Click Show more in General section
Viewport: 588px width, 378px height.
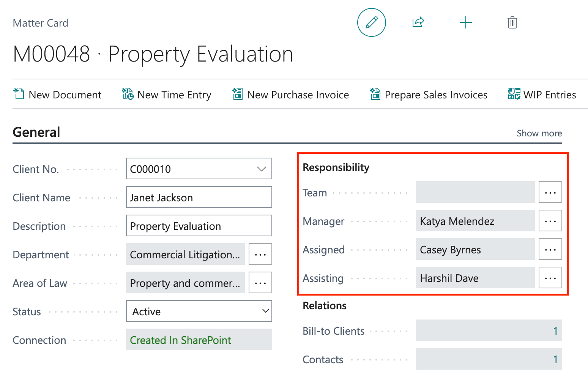coord(539,133)
